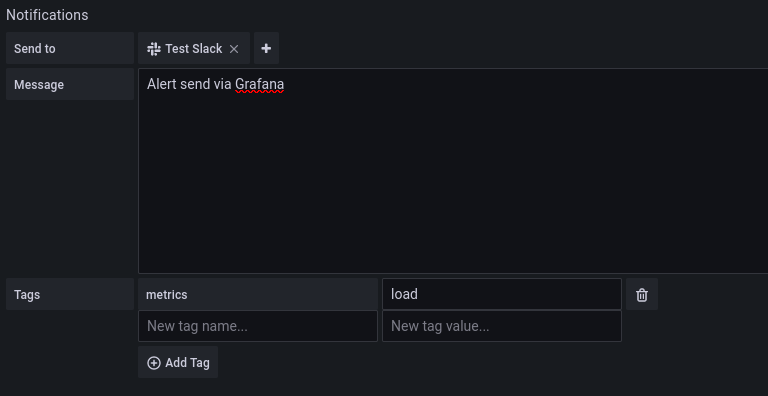The width and height of the screenshot is (768, 396).
Task: Click the underlined word Grafana
Action: click(260, 84)
